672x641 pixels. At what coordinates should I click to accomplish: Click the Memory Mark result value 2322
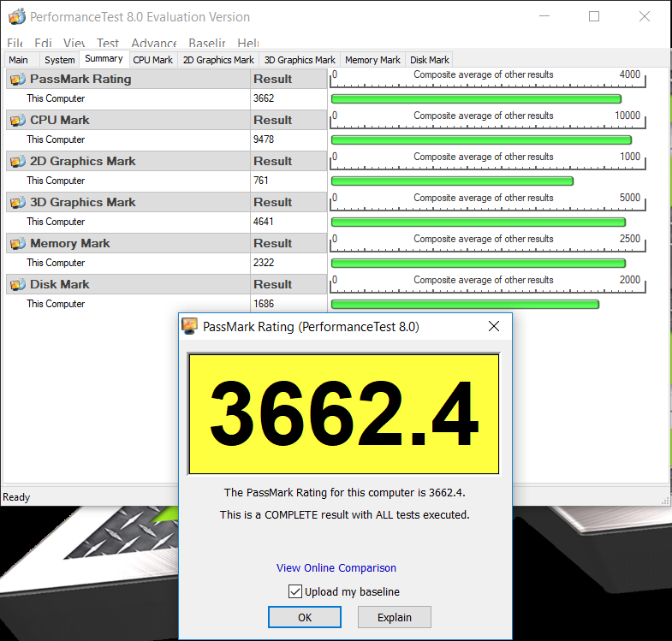[x=264, y=263]
